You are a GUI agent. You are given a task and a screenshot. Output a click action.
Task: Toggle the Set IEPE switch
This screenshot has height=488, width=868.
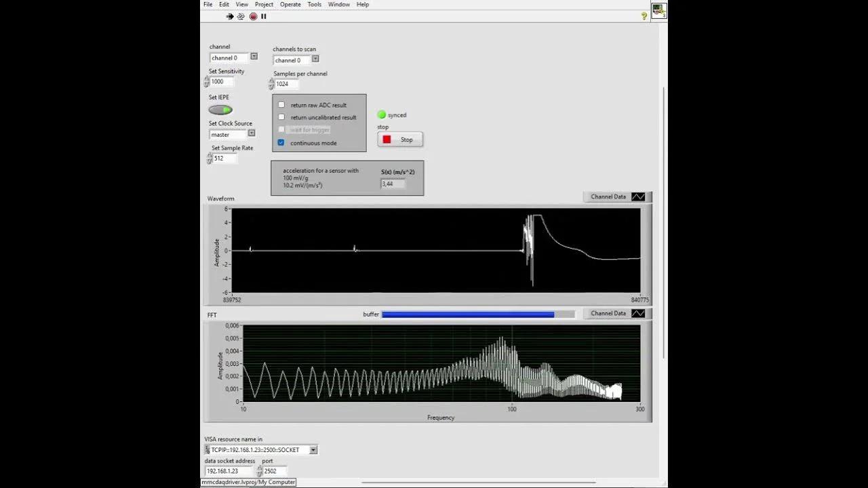220,110
